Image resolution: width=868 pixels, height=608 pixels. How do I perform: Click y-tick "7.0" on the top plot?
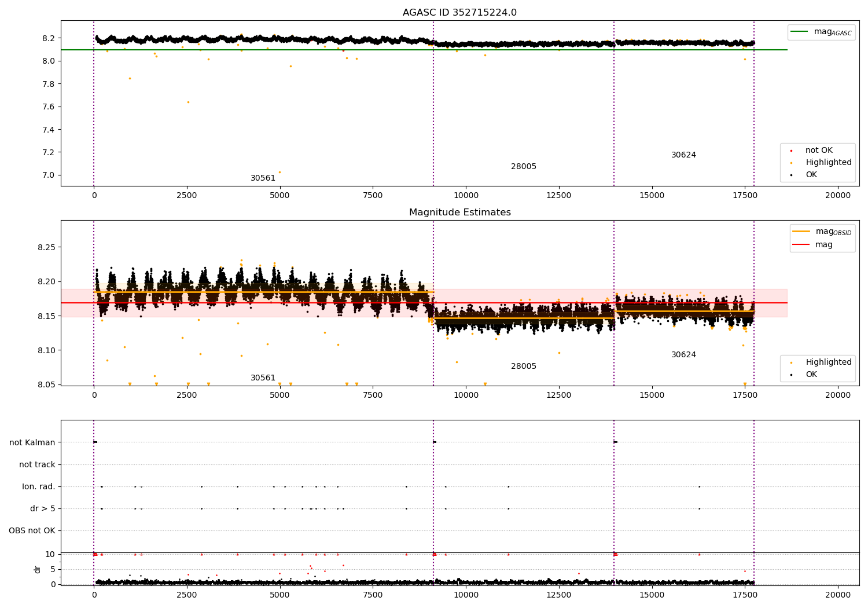pos(49,175)
